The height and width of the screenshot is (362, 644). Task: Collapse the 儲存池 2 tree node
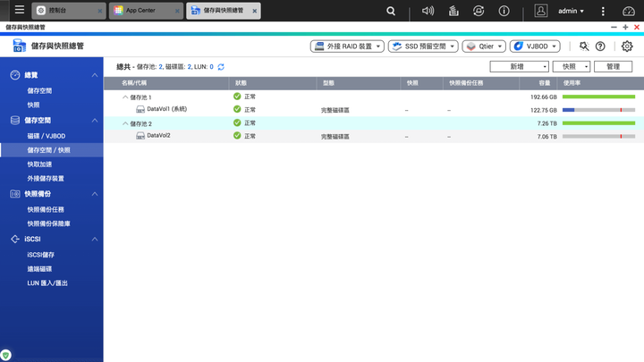coord(125,123)
